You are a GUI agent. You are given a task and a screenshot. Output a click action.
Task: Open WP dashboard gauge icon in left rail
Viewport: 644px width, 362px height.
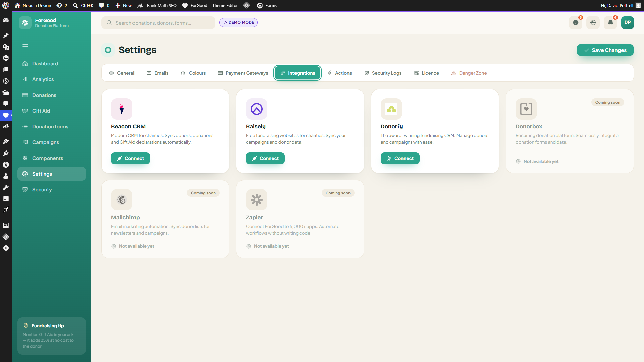point(6,20)
